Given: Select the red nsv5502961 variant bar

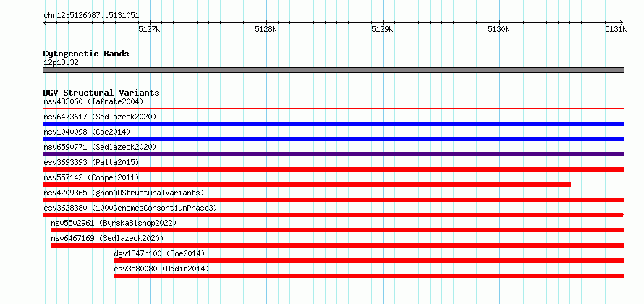Looking at the screenshot, I should pyautogui.click(x=338, y=230).
